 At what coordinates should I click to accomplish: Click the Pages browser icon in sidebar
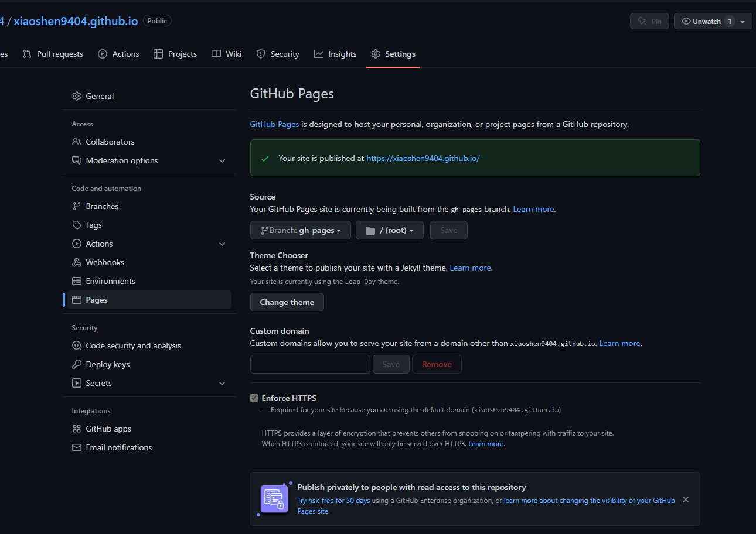coord(77,300)
